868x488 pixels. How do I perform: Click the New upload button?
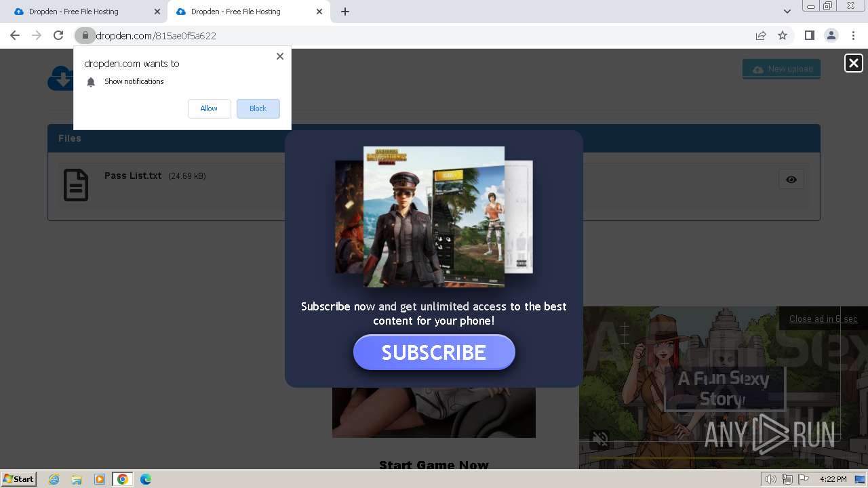(x=781, y=68)
